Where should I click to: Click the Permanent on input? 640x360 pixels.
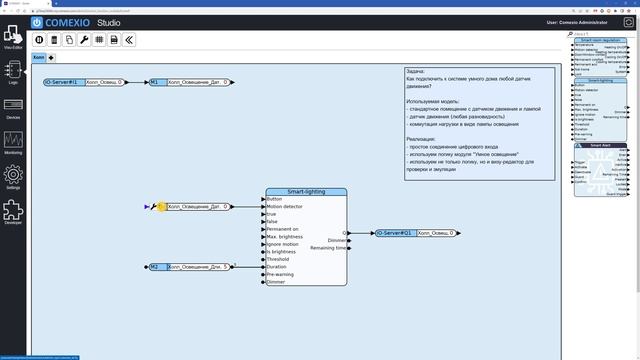tap(280, 229)
